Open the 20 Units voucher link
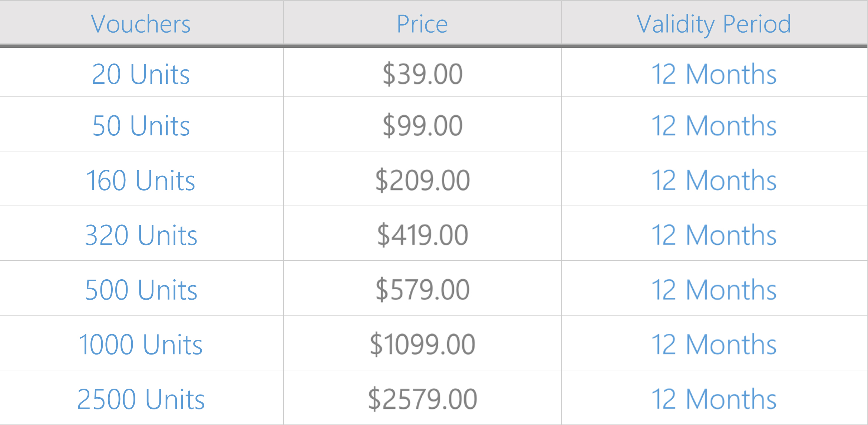Image resolution: width=868 pixels, height=425 pixels. coord(141,74)
